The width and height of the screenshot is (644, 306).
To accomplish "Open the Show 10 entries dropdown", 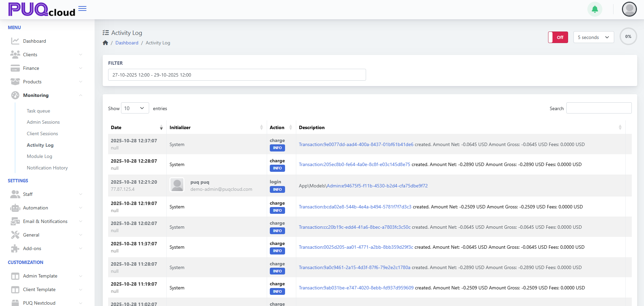I will 135,108.
